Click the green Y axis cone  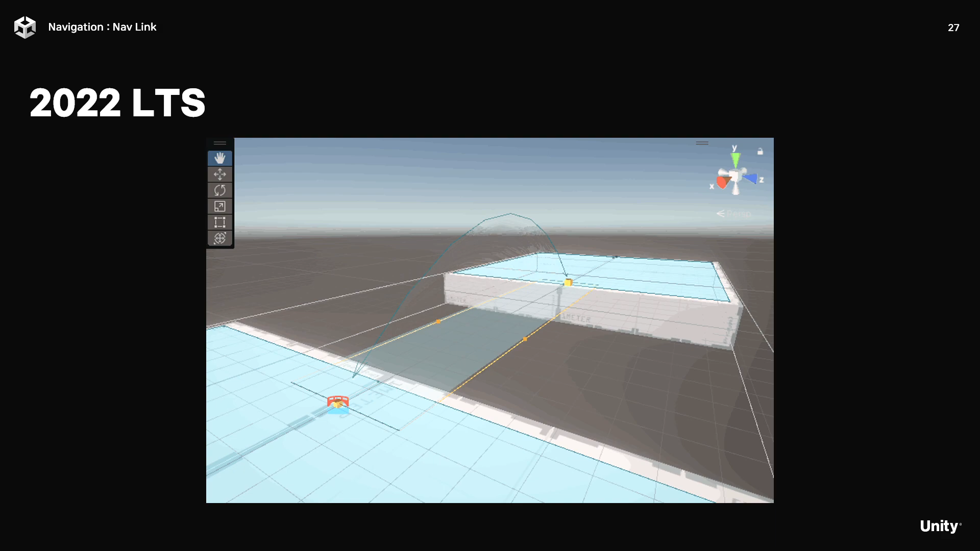click(x=735, y=160)
